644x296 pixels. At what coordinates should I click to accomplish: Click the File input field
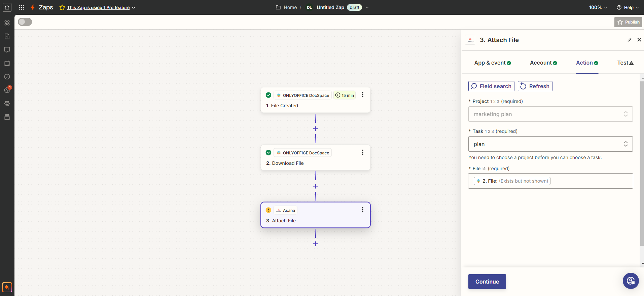pyautogui.click(x=550, y=181)
